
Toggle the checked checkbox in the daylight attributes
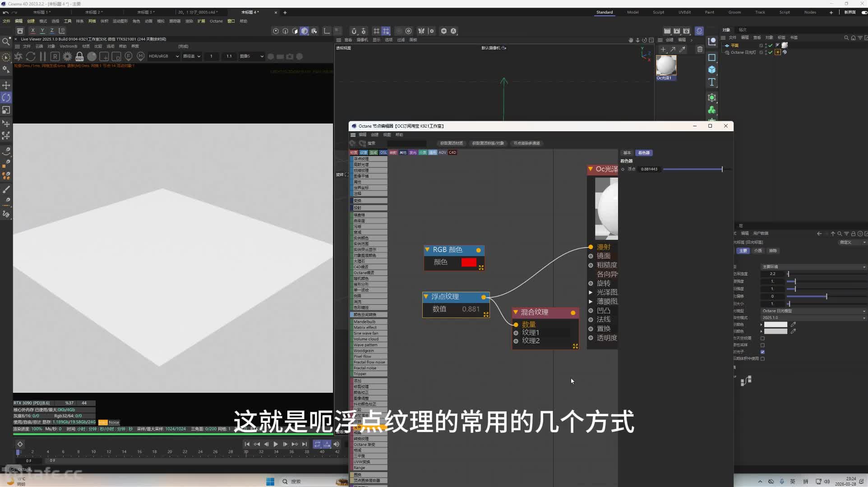[x=762, y=352]
